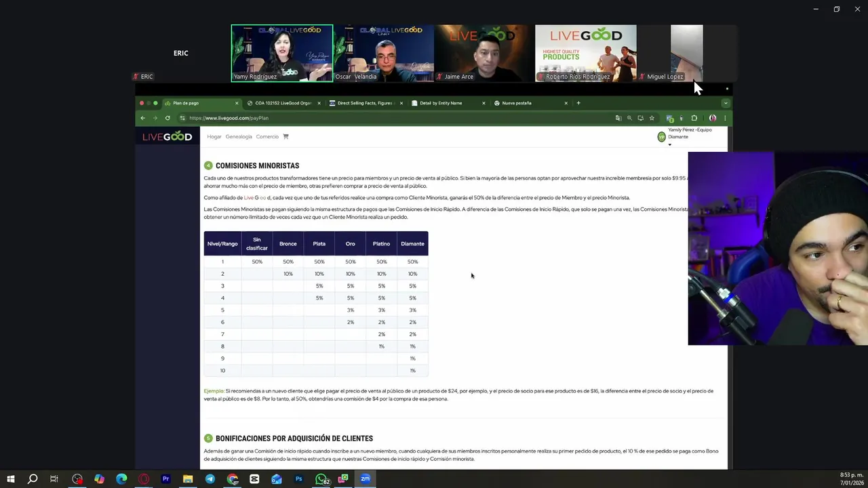Bookmark this page with the star icon

(652, 118)
